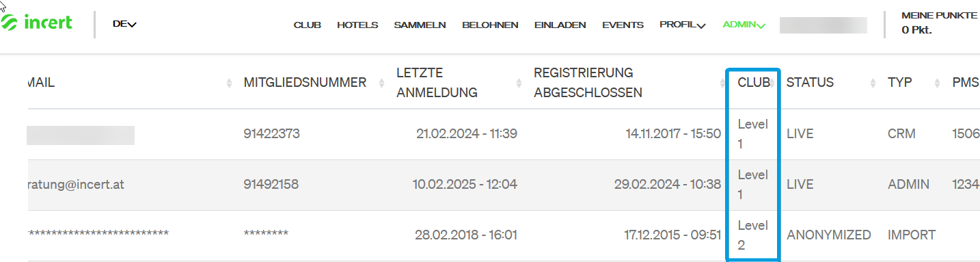Sort by REGISTRIERUNG ABGESCHLOSSEN column arrows

point(722,83)
